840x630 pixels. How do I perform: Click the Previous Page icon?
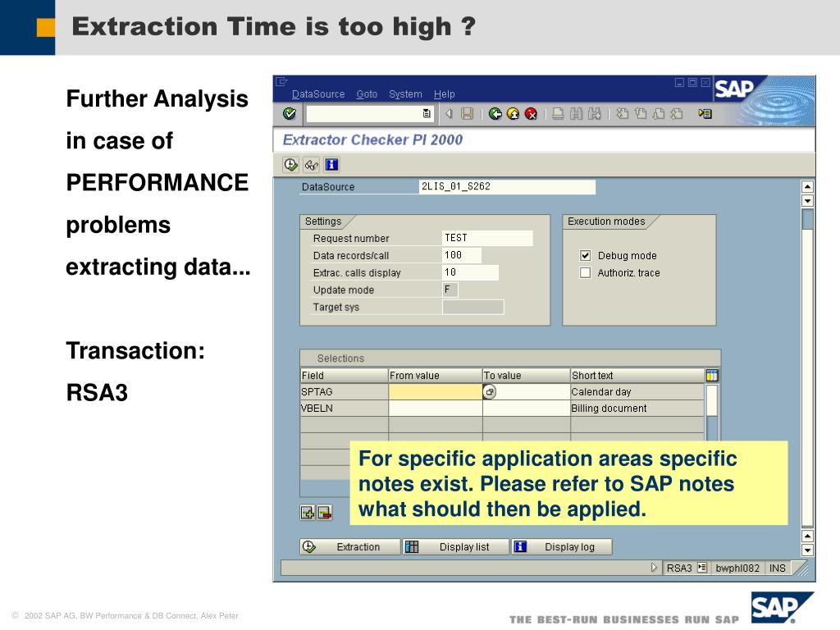click(x=640, y=113)
